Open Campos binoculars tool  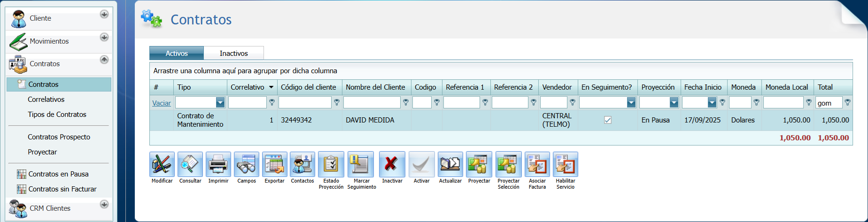(247, 164)
